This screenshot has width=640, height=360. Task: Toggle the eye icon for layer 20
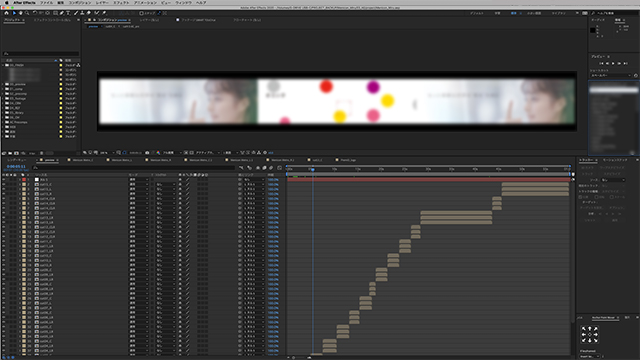[x=4, y=270]
